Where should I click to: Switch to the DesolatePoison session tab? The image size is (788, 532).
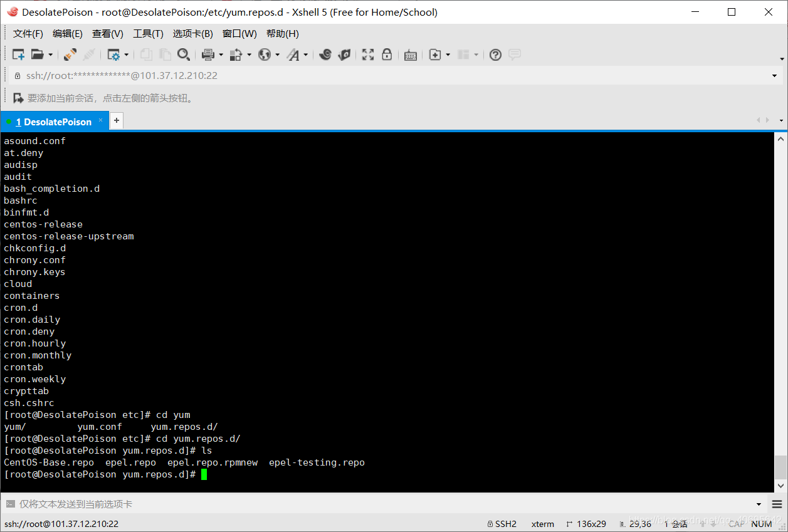tap(53, 120)
